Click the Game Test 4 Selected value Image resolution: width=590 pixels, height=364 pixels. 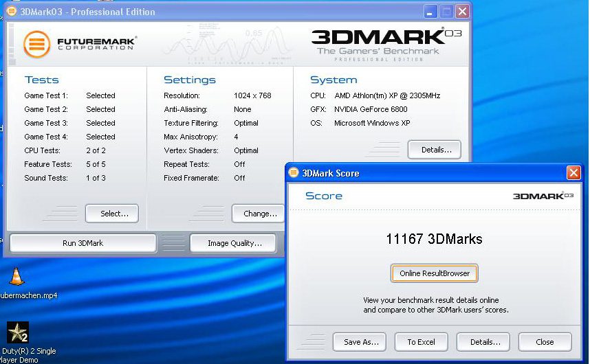(100, 137)
